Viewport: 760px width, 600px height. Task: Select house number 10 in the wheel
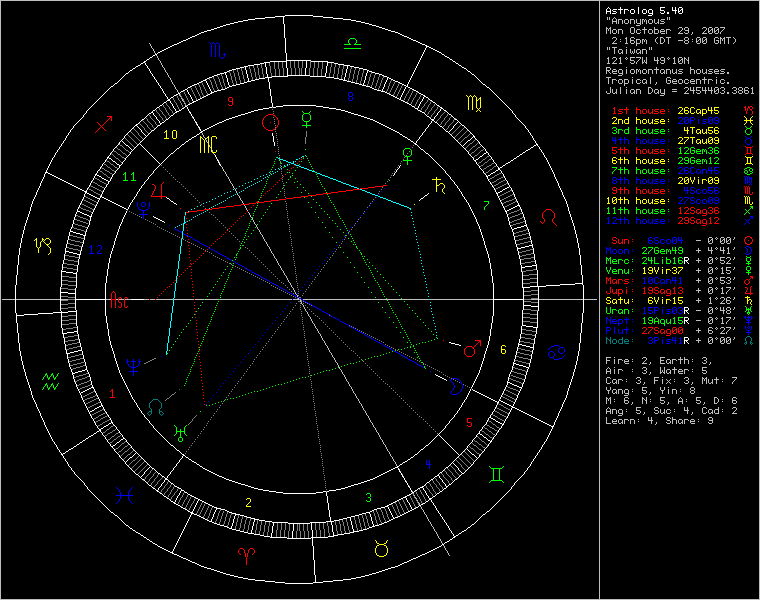coord(170,135)
